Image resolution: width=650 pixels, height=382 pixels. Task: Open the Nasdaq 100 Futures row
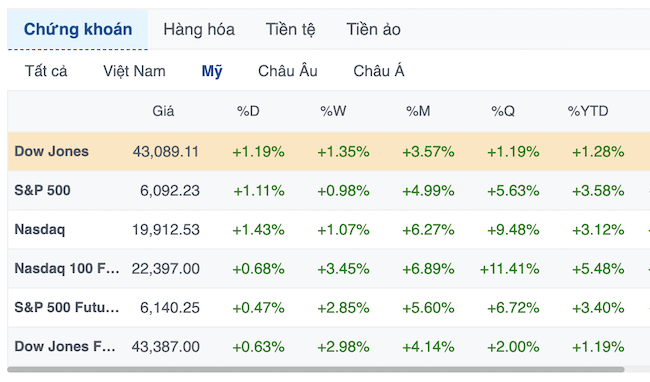click(329, 268)
